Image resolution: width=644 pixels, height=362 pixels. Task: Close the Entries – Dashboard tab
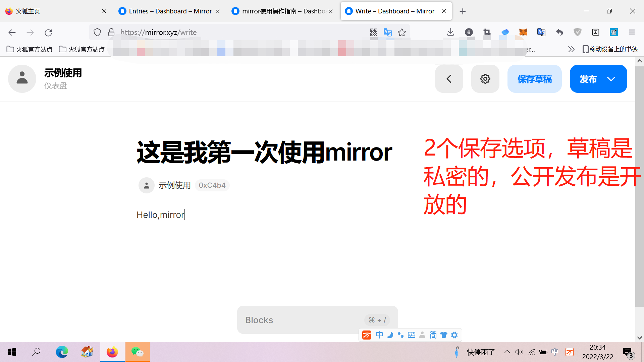click(217, 11)
